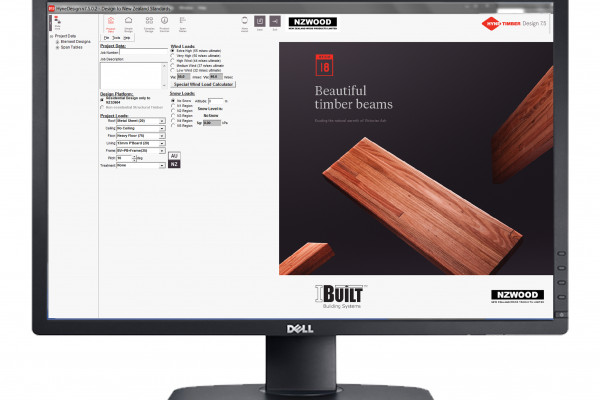
Task: Select Low Wind load option
Action: pos(173,70)
